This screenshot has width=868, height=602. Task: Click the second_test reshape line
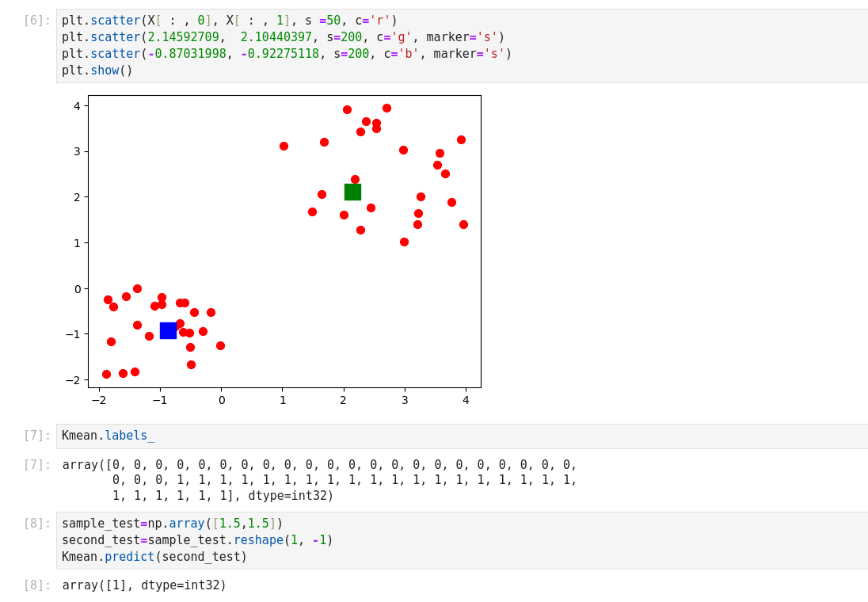point(196,540)
